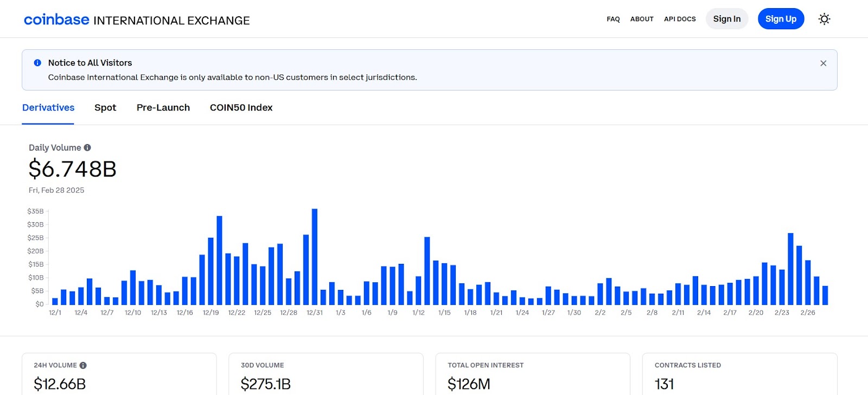This screenshot has width=868, height=395.
Task: Click the 131 contracts listed value
Action: 665,384
